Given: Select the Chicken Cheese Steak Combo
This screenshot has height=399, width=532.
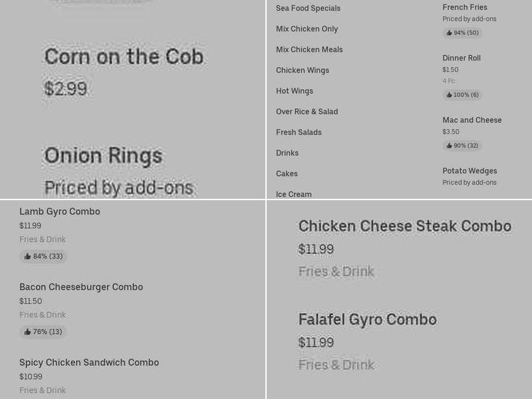Looking at the screenshot, I should 404,226.
